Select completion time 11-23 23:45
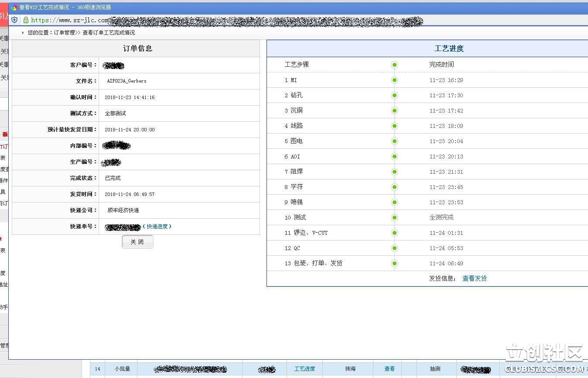The image size is (588, 378). (x=446, y=187)
